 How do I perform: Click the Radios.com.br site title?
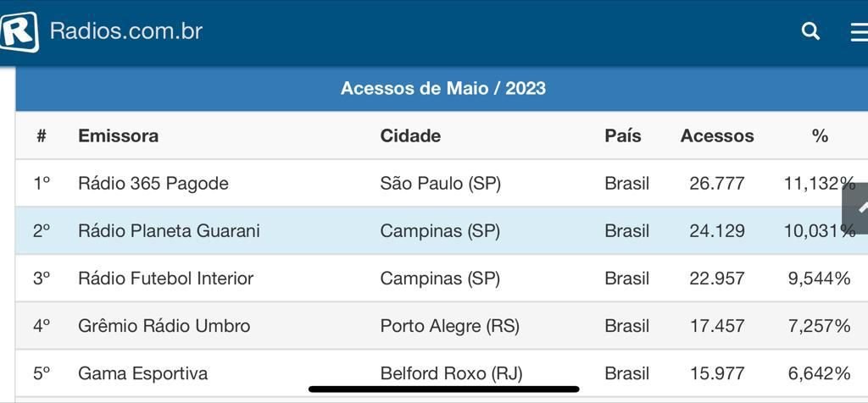tap(126, 31)
